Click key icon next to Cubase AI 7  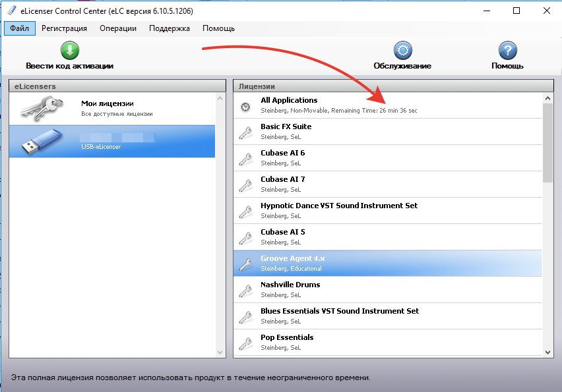245,184
